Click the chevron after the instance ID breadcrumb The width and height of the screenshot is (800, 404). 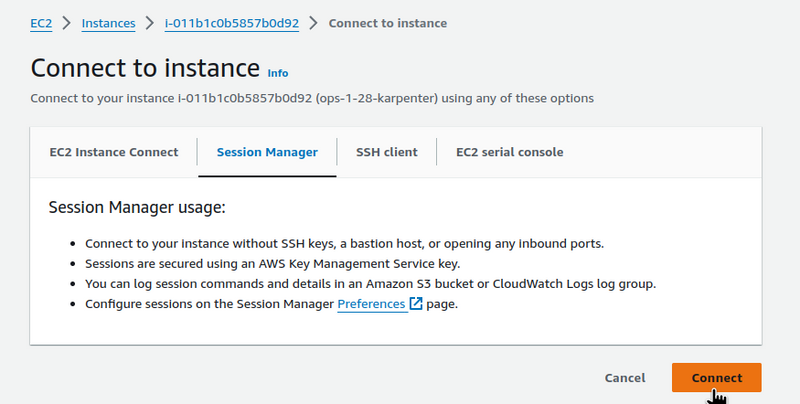coord(314,23)
